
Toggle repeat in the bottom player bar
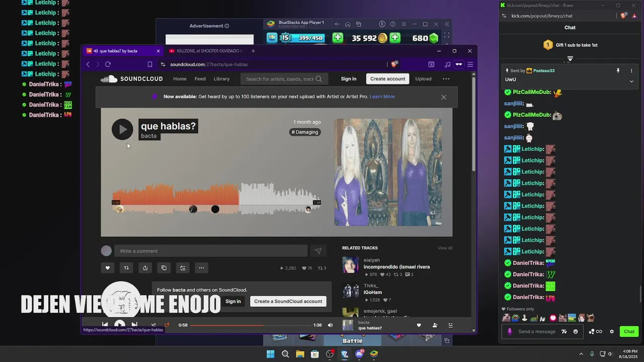[167, 325]
